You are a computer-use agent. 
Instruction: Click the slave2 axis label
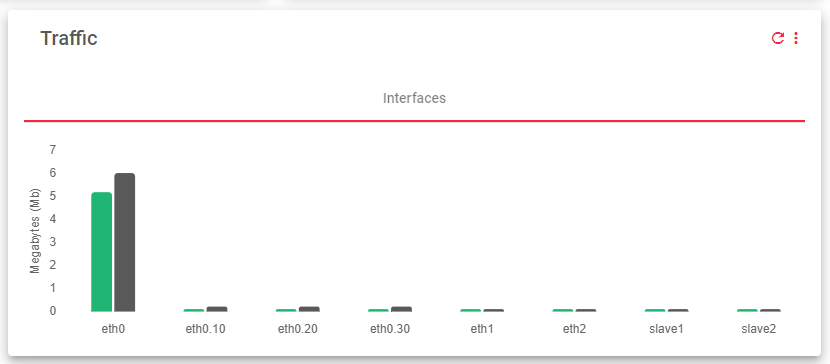[x=759, y=329]
